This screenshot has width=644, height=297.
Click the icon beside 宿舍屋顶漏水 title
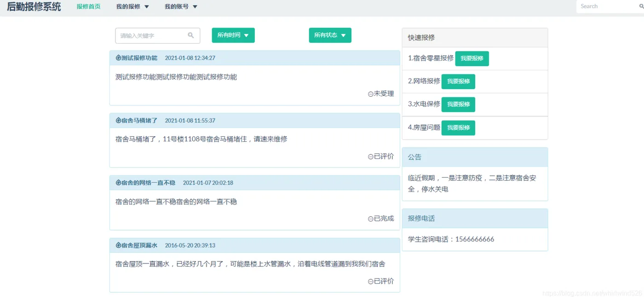coord(118,245)
